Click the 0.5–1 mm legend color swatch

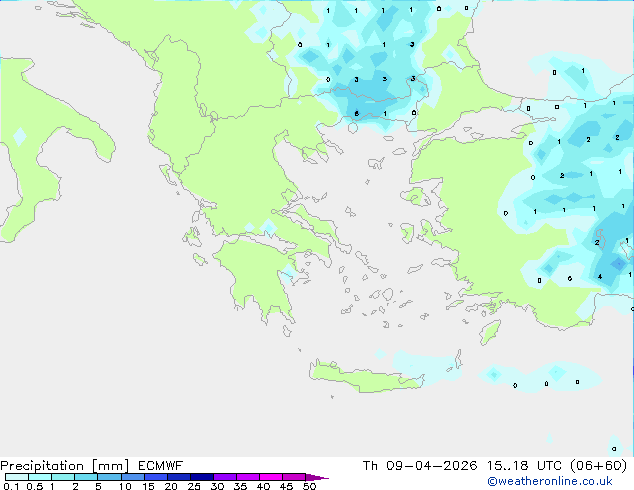[40, 477]
